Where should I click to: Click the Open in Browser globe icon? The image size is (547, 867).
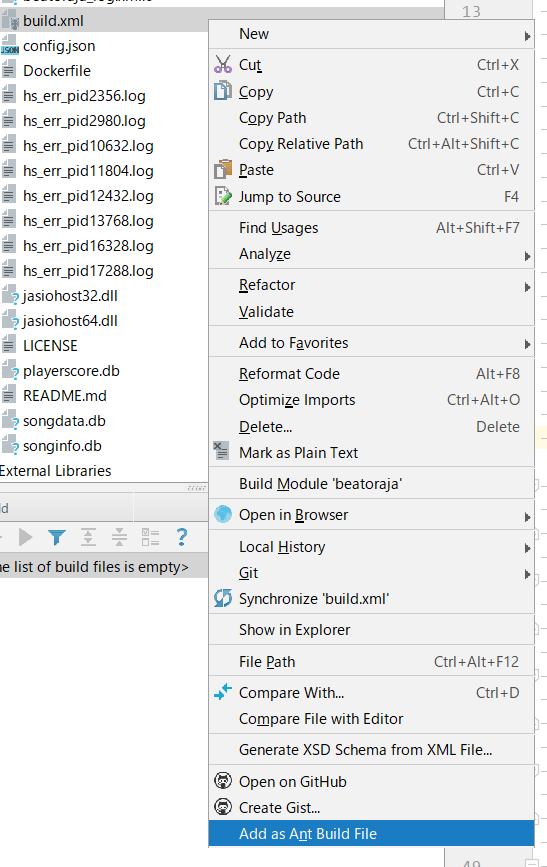click(223, 514)
